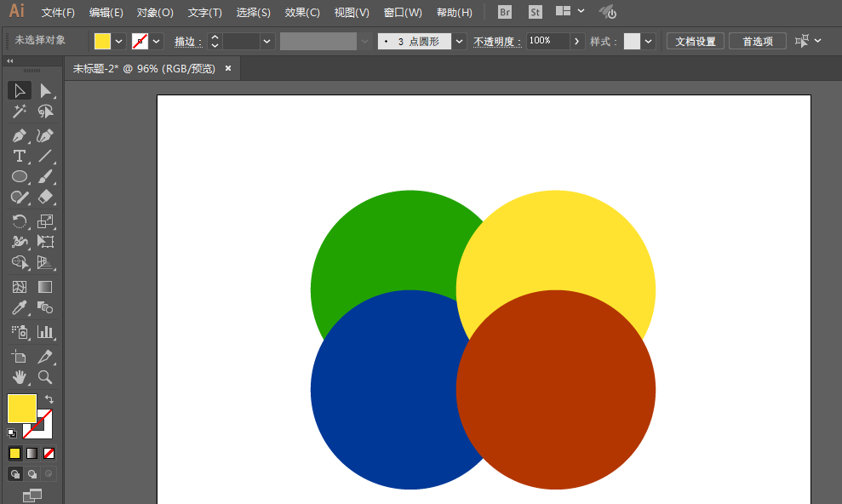Viewport: 842px width, 504px height.
Task: Select the Eyedropper tool
Action: [20, 307]
